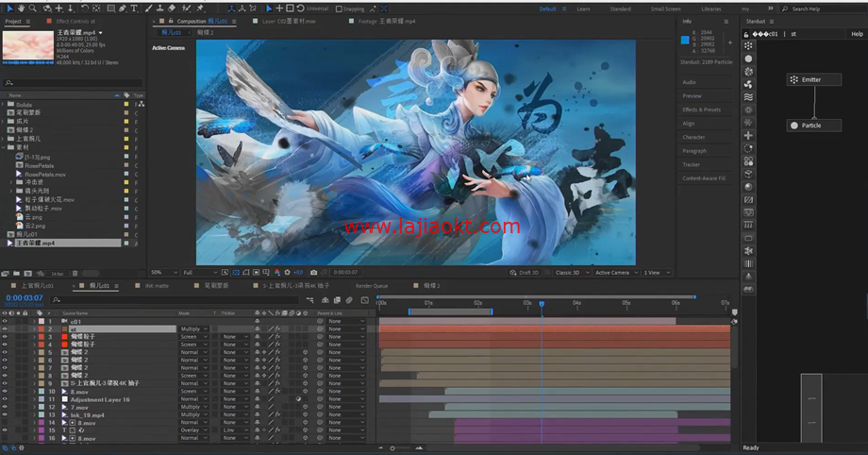Open the composition mini-flowchart icon
Screen dimensions: 868x455
(x=310, y=300)
